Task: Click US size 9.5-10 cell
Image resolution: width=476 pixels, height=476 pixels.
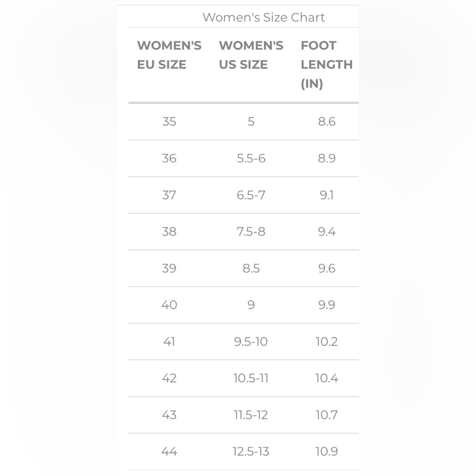Action: tap(251, 341)
